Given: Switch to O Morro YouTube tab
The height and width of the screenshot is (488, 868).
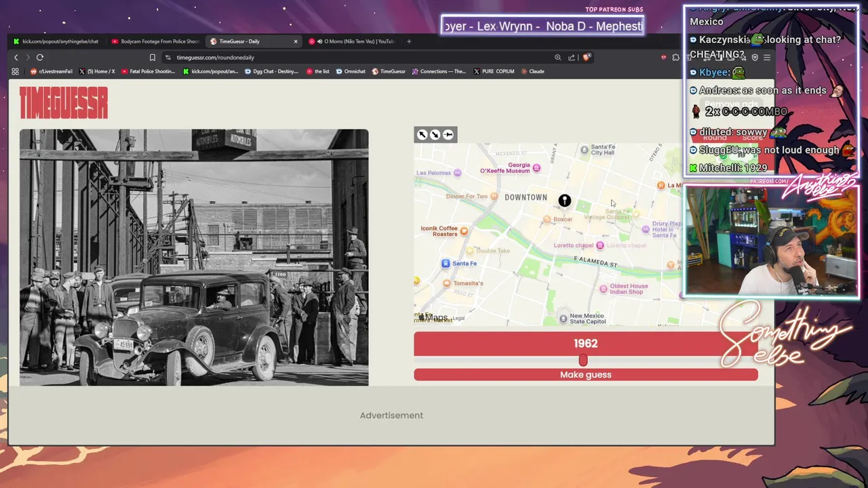Looking at the screenshot, I should (x=351, y=41).
